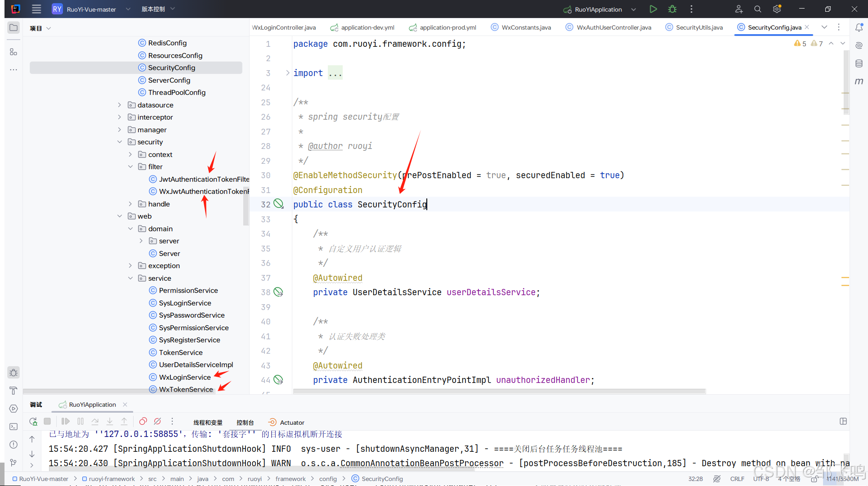
Task: Click gutter bean icon on line 32
Action: 278,204
